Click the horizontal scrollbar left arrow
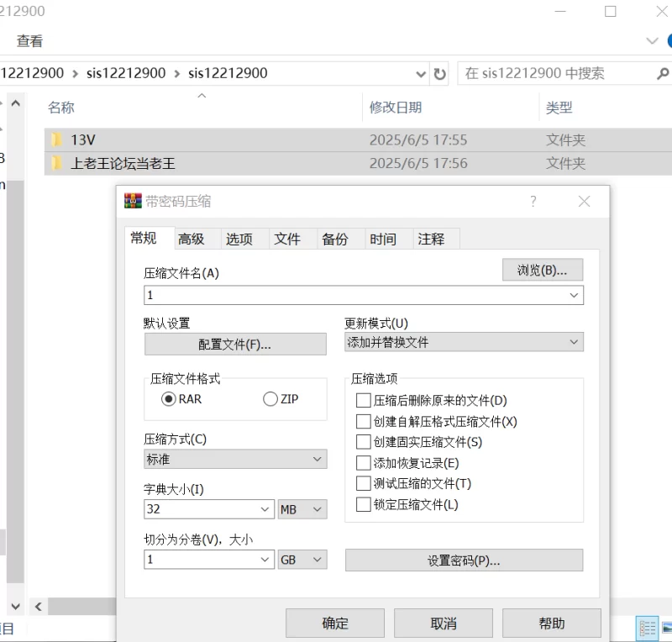672x642 pixels. (x=39, y=607)
